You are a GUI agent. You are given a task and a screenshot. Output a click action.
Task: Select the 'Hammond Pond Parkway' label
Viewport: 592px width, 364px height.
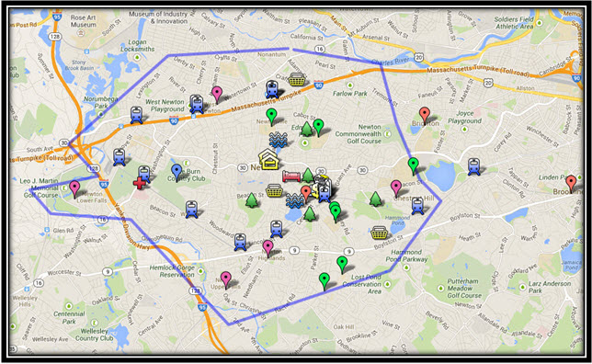(x=406, y=256)
